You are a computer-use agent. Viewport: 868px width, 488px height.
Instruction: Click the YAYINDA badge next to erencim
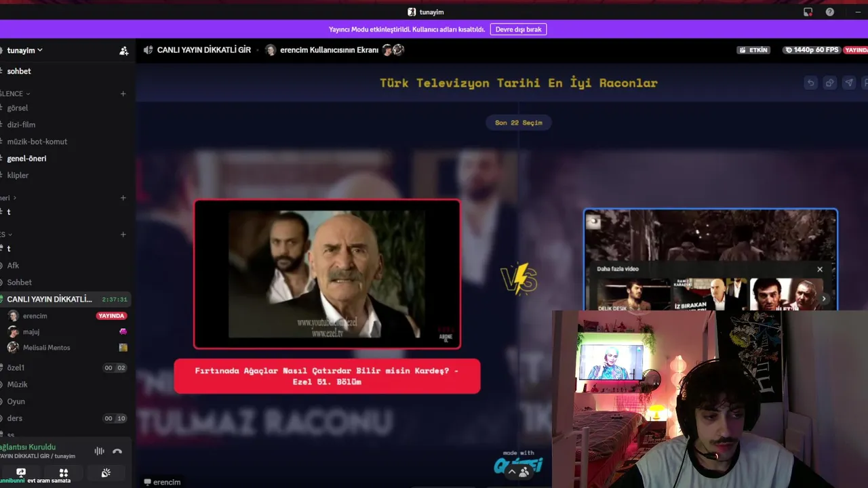111,316
